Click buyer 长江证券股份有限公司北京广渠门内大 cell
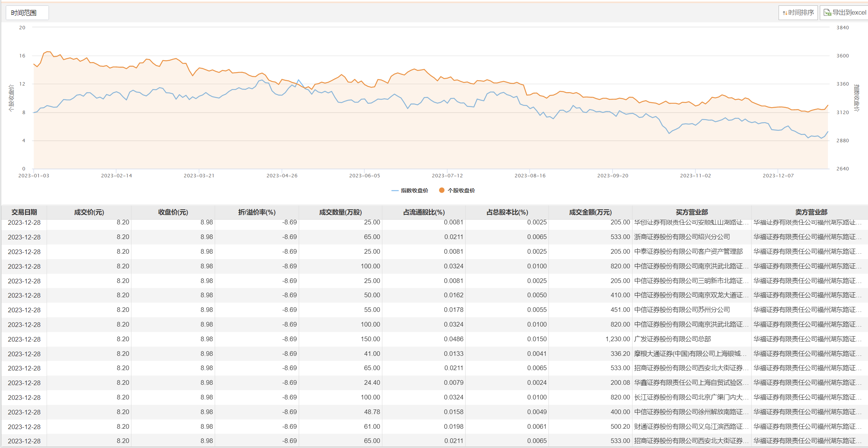868x448 pixels. point(691,397)
